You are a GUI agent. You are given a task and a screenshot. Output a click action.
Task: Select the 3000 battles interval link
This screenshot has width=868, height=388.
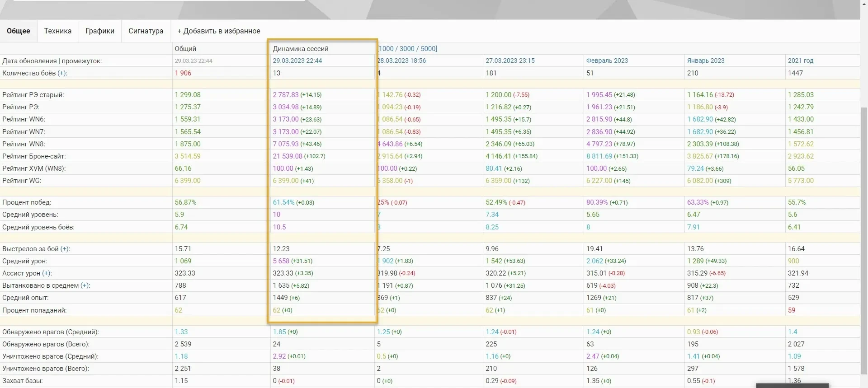coord(407,49)
